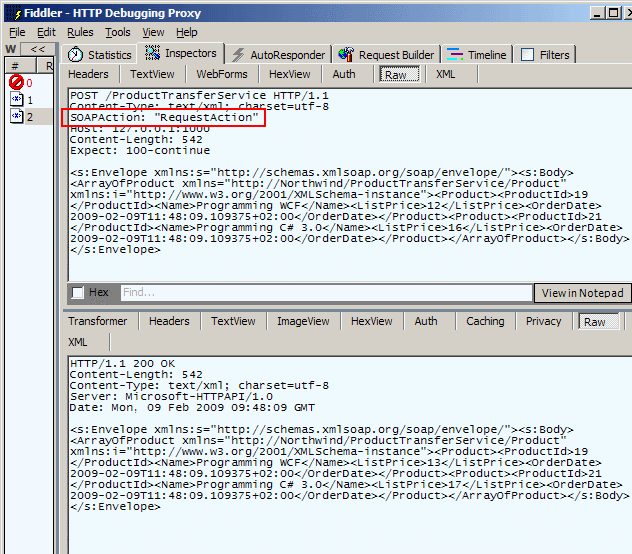Open the Statistics tab
Image resolution: width=632 pixels, height=554 pixels.
(108, 55)
